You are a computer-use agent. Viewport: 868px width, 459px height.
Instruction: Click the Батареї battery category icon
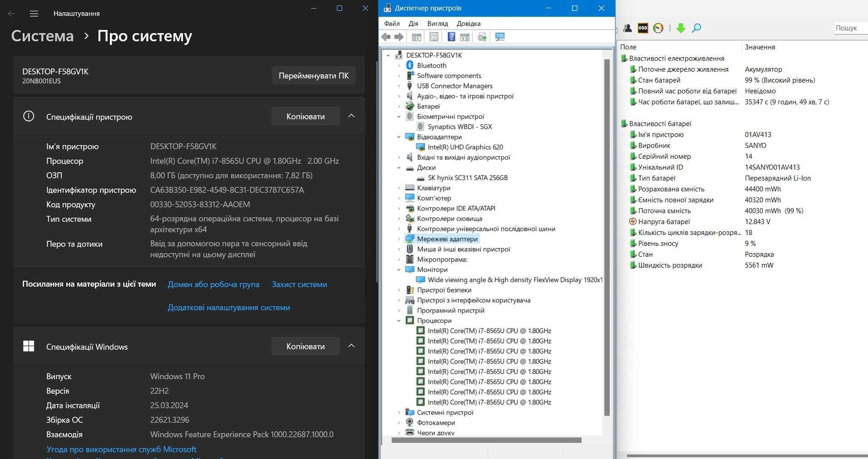[x=409, y=106]
